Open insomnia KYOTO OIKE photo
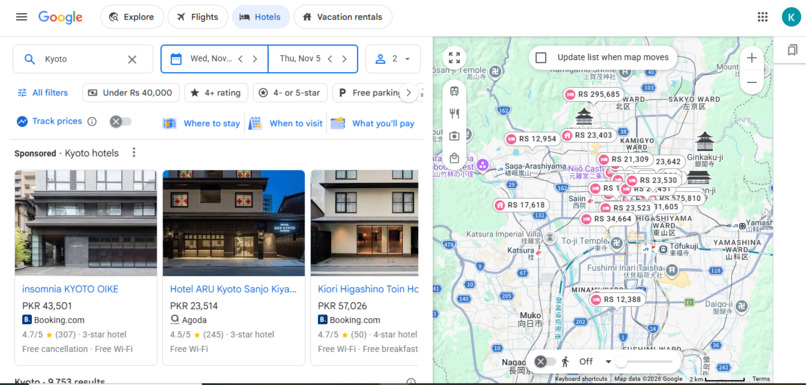806x385 pixels. click(x=86, y=223)
